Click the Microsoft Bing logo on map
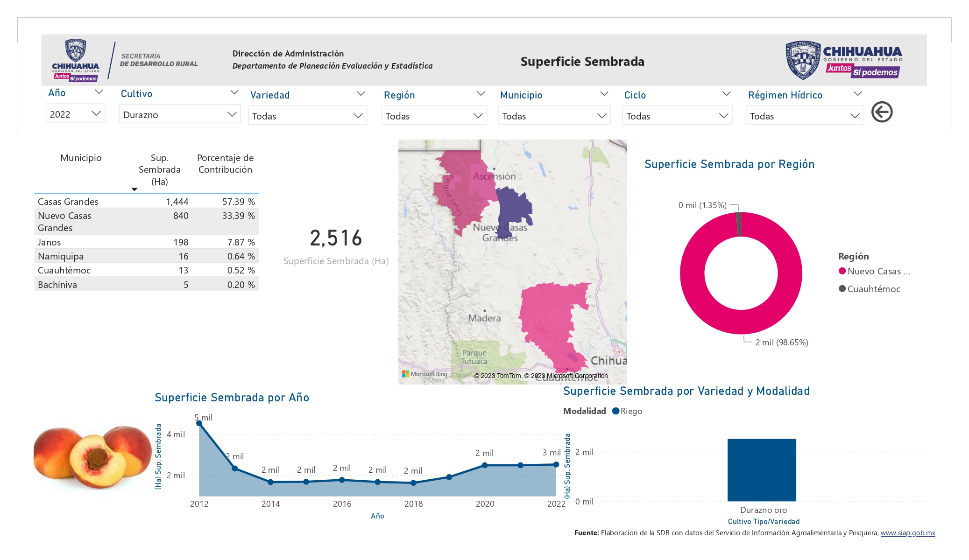This screenshot has width=969, height=560. tap(424, 374)
